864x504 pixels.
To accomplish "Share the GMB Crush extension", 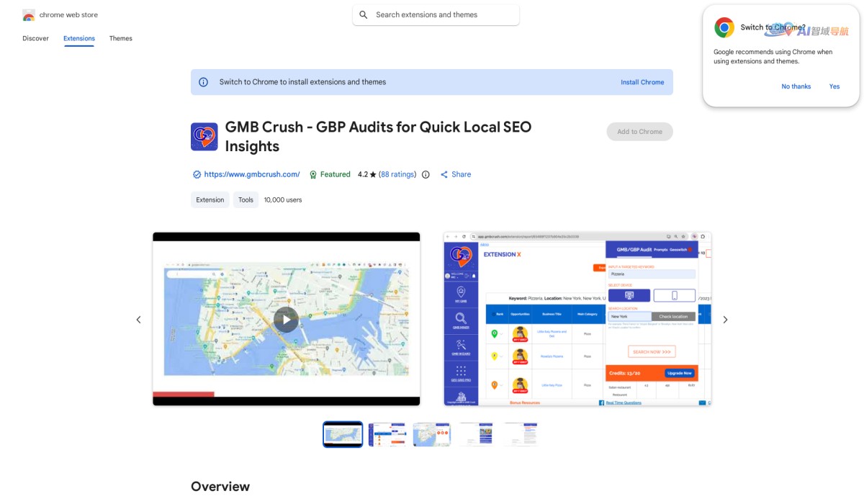I will 455,174.
